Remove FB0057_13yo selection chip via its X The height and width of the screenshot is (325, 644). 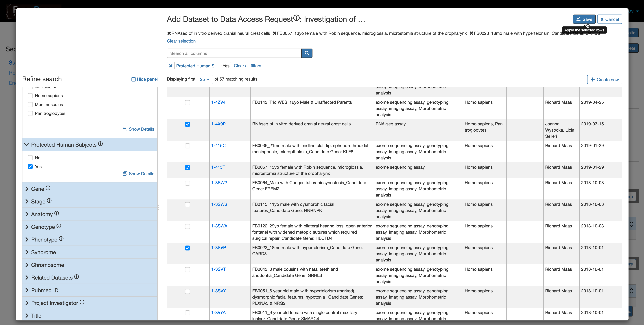click(x=275, y=33)
